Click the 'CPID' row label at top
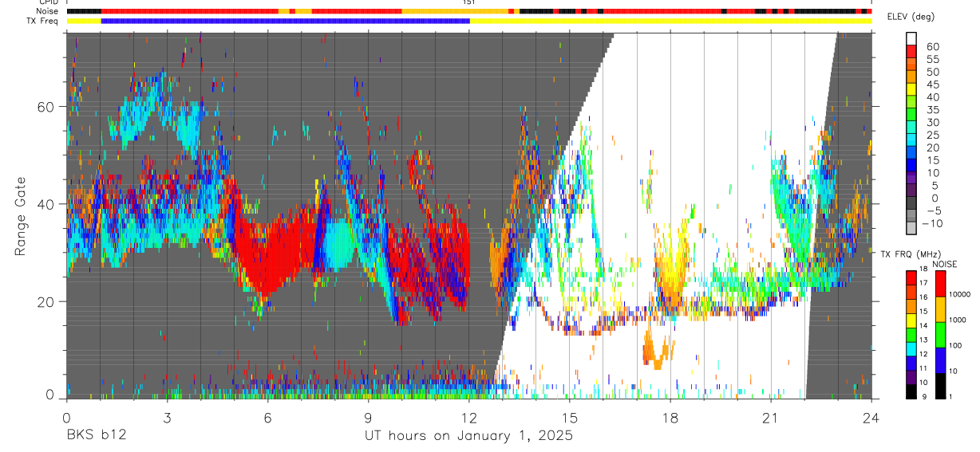The height and width of the screenshot is (452, 980). [48, 2]
